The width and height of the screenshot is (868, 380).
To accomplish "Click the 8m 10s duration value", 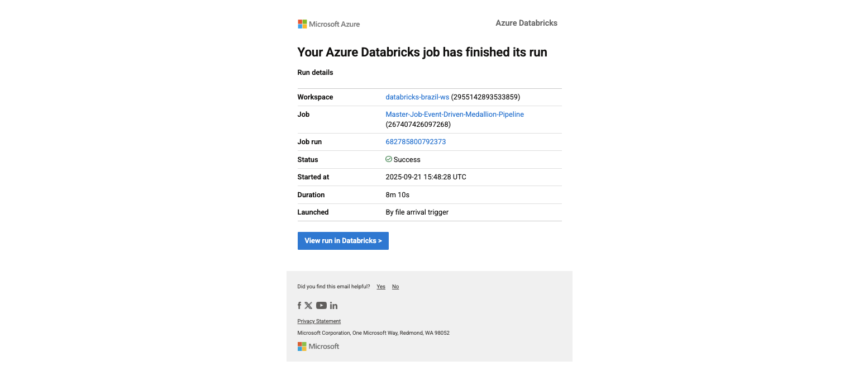I will coord(397,195).
